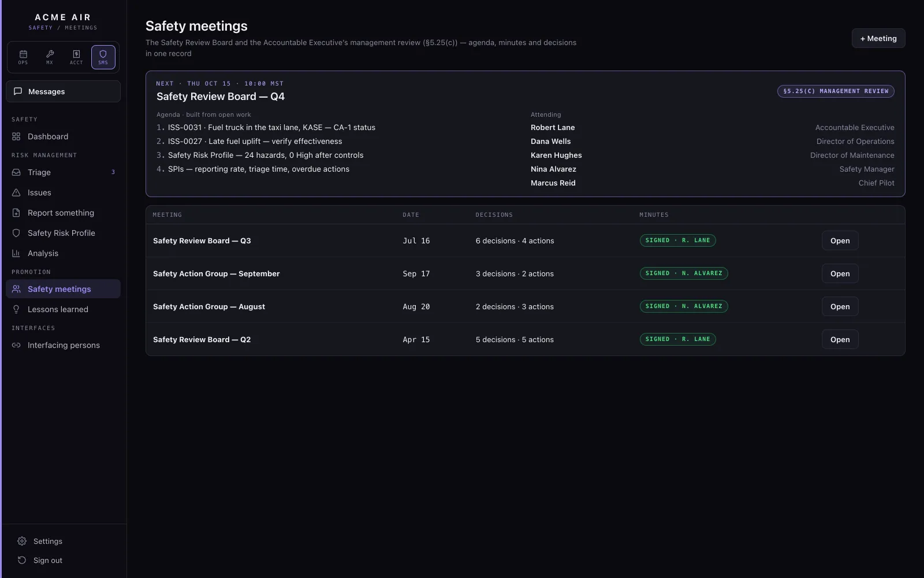924x578 pixels.
Task: Click the Messages chat bubble icon
Action: click(18, 91)
